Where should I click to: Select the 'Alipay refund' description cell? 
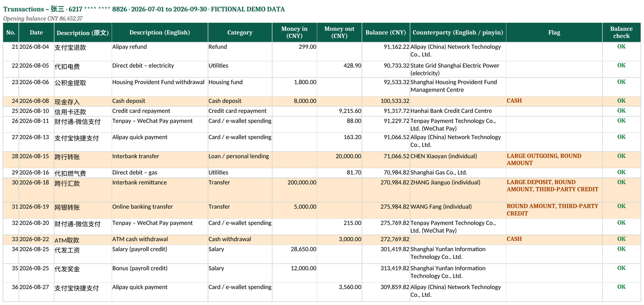pos(160,52)
